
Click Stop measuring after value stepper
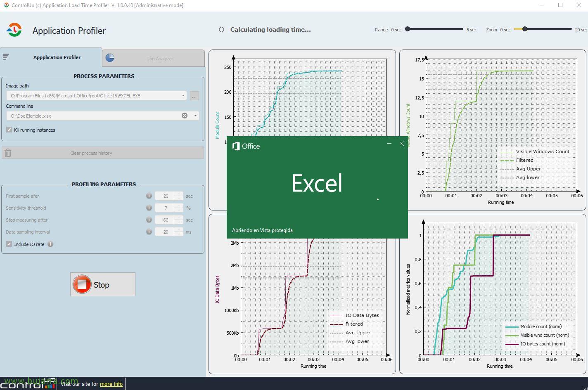pyautogui.click(x=179, y=220)
